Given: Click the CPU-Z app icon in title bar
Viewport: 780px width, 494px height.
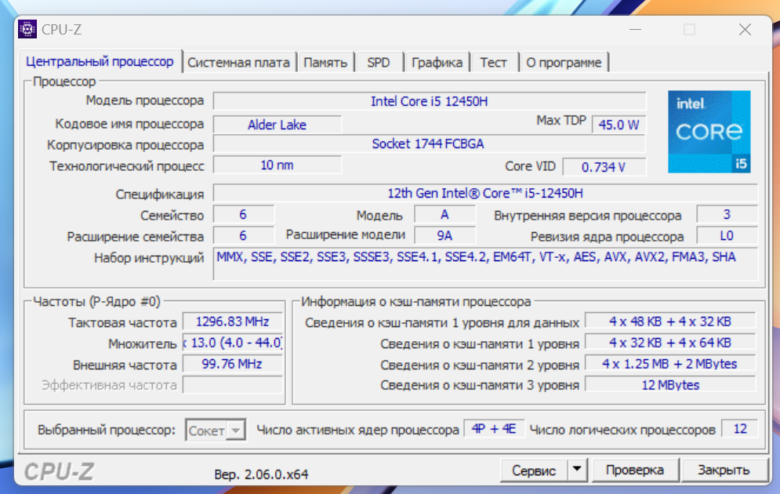Looking at the screenshot, I should tap(27, 29).
